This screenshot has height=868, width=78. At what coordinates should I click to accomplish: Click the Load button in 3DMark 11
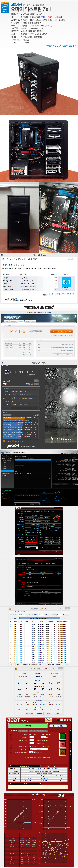58,354
